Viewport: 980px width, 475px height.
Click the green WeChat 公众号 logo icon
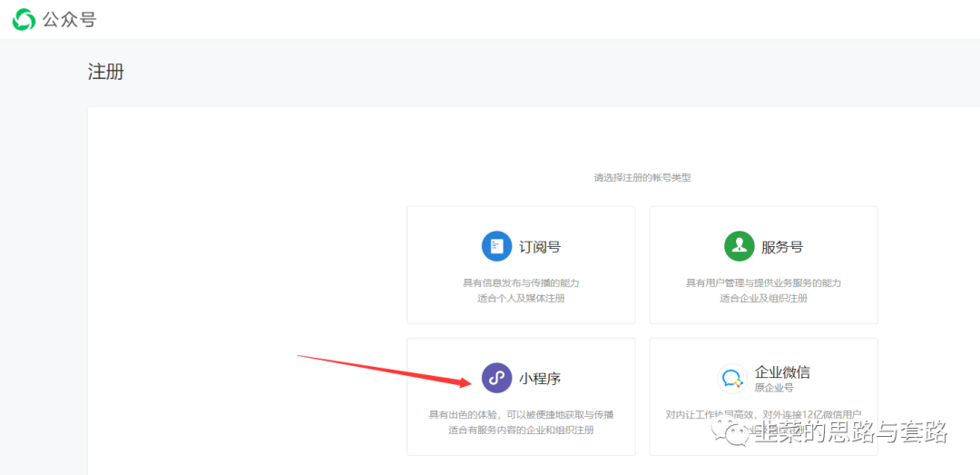pyautogui.click(x=24, y=19)
